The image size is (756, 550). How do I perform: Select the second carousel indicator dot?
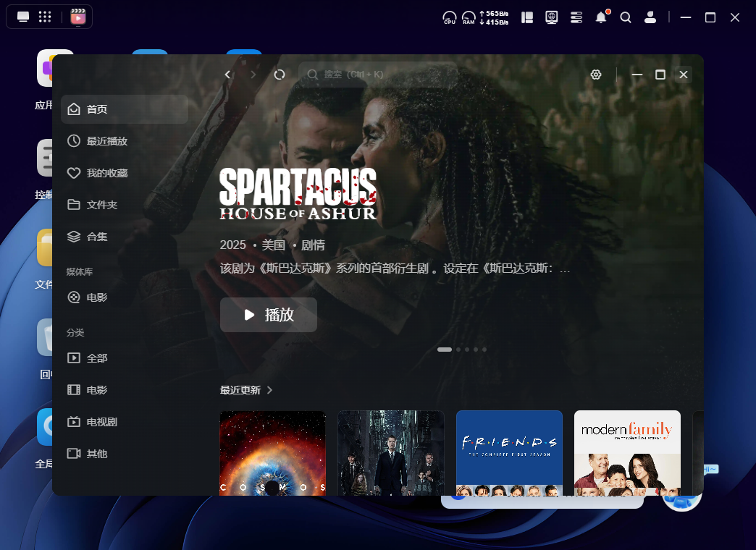tap(458, 350)
